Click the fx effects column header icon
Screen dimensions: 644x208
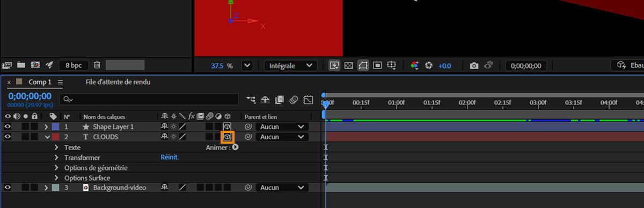(192, 116)
